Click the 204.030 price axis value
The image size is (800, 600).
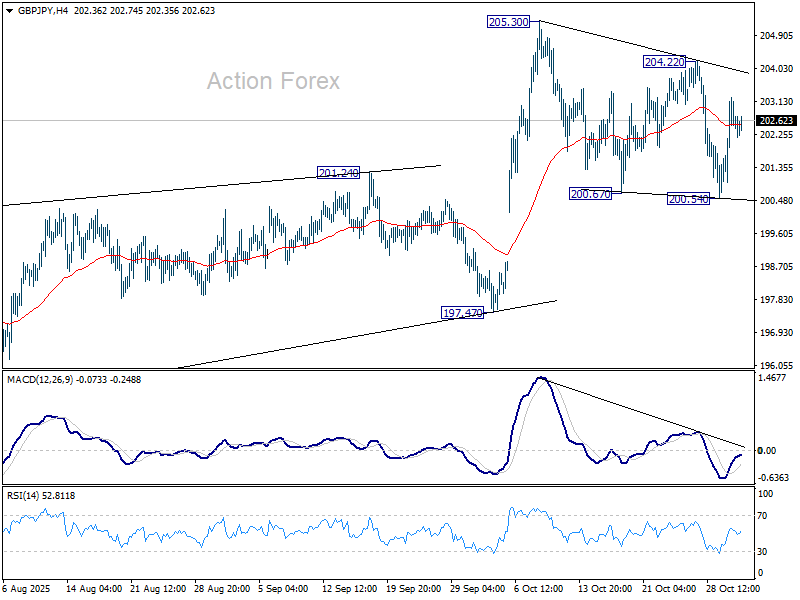[x=777, y=68]
